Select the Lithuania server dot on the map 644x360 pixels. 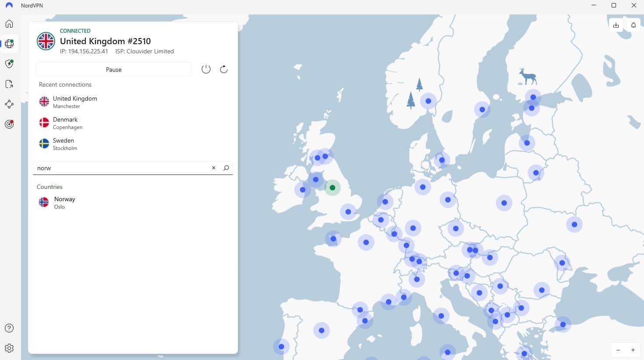536,173
